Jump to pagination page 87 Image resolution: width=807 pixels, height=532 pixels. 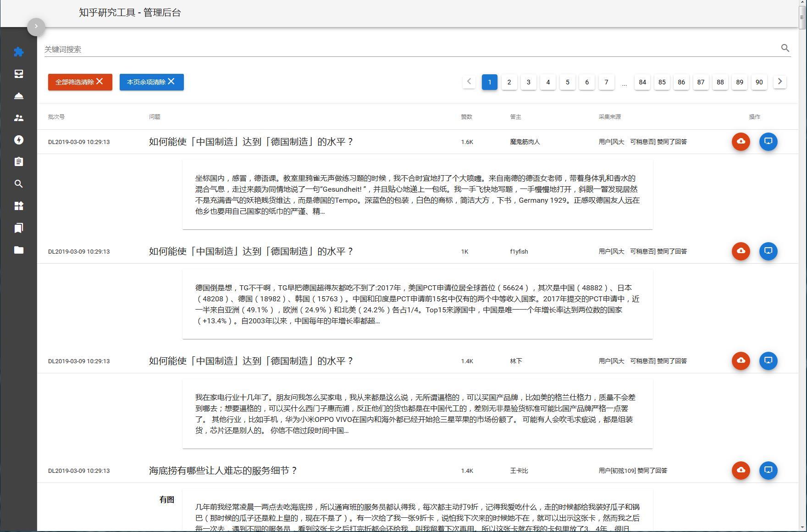click(x=701, y=82)
